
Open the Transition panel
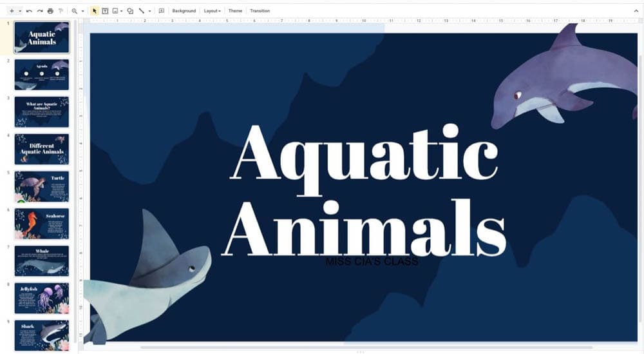click(x=260, y=11)
